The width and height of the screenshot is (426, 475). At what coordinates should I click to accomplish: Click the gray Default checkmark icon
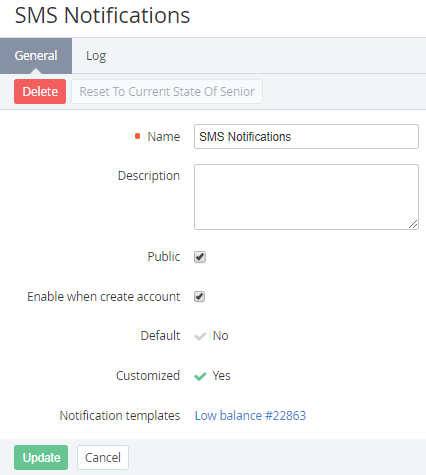coord(200,336)
